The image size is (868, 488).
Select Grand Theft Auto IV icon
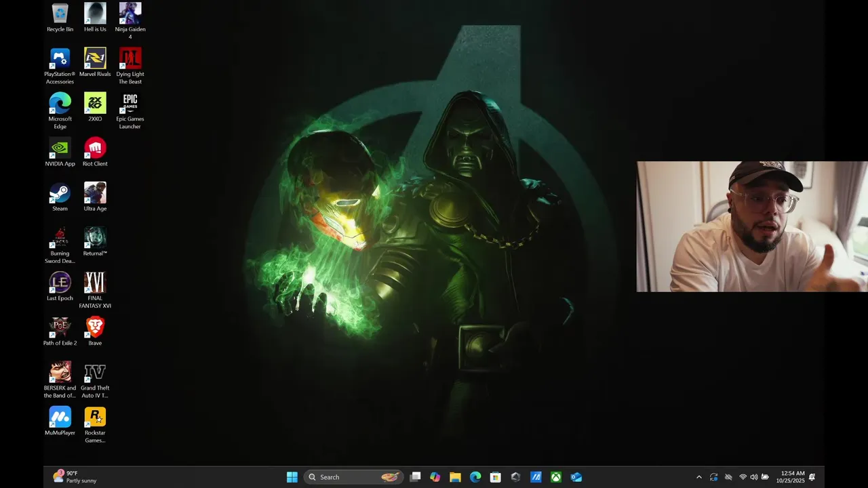coord(95,380)
